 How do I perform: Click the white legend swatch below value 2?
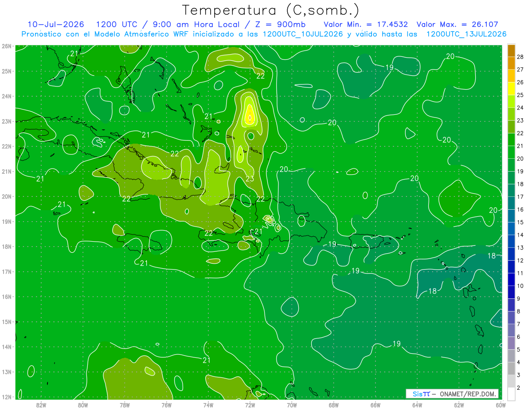[511, 394]
